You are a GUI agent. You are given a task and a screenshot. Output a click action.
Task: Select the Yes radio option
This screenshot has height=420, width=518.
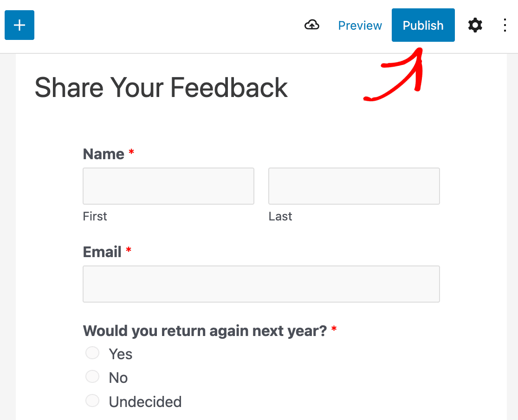pyautogui.click(x=92, y=353)
